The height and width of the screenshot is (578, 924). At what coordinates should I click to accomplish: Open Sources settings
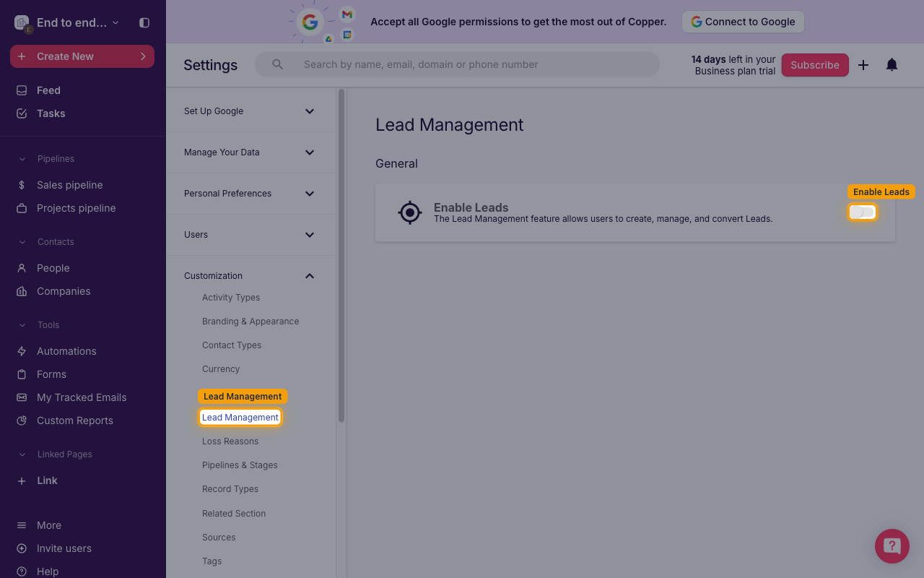219,538
